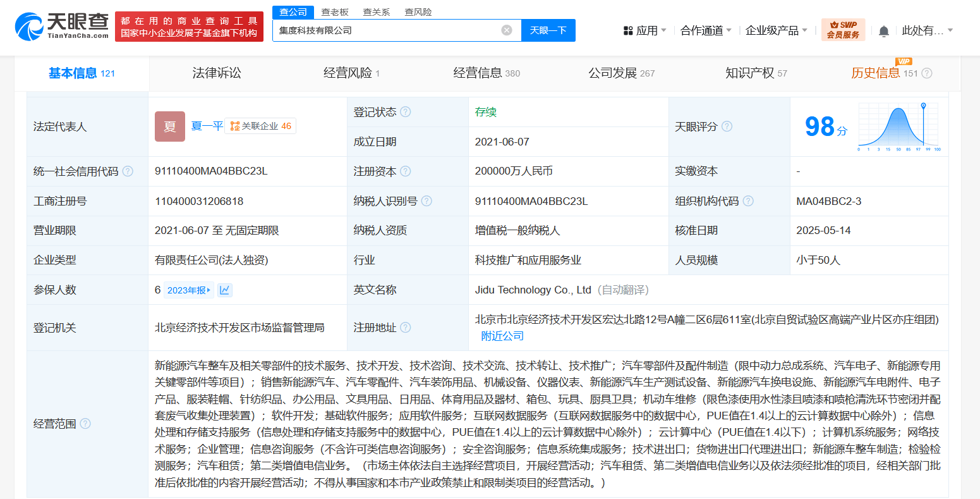Click help icon beside 统一社会信用代码

click(x=128, y=171)
